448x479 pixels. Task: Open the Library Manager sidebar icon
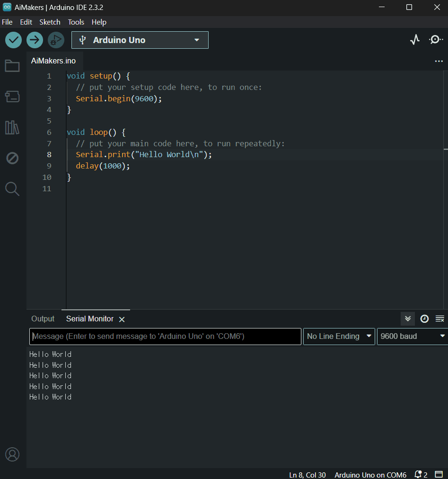pyautogui.click(x=12, y=127)
